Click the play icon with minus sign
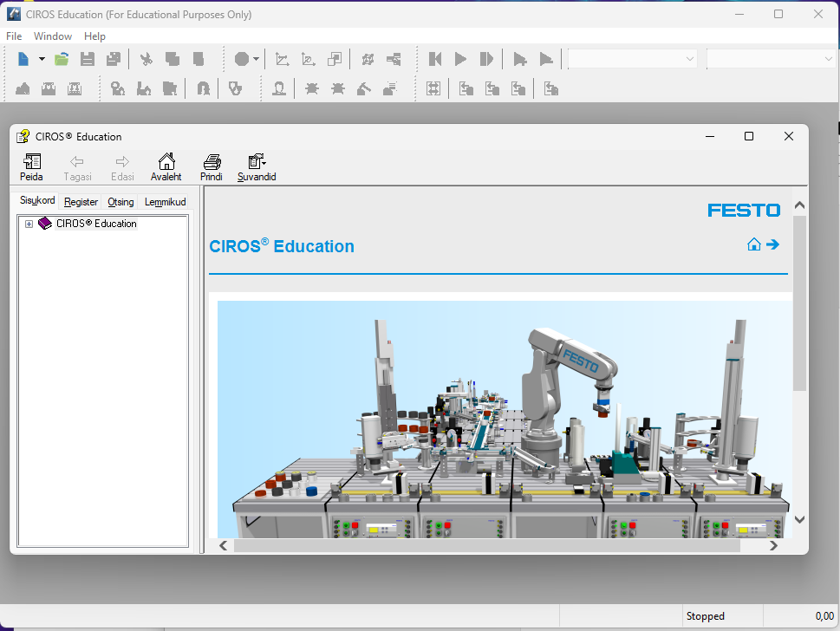Screen dimensions: 840x631 [x=546, y=59]
